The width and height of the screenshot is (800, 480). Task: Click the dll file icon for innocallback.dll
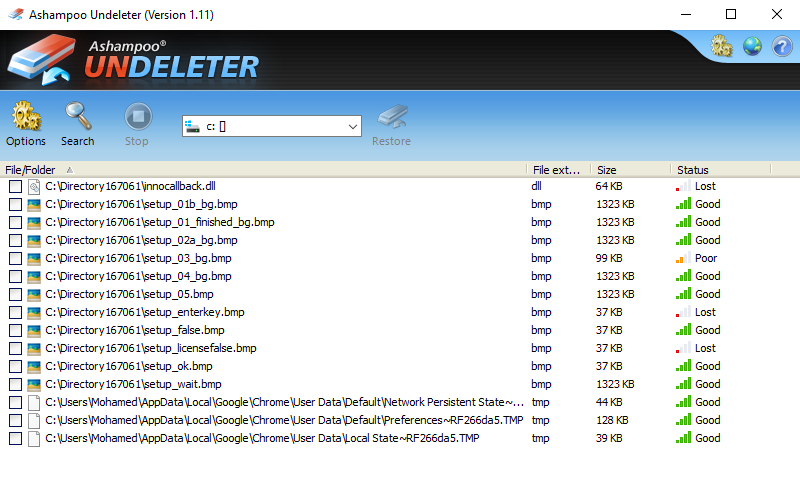coord(34,187)
